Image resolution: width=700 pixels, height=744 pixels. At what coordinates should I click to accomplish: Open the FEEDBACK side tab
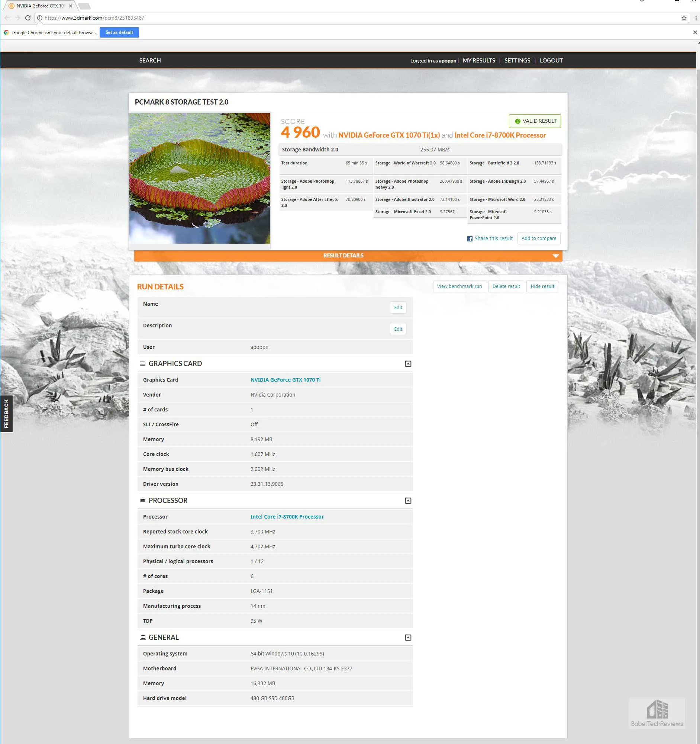coord(6,414)
